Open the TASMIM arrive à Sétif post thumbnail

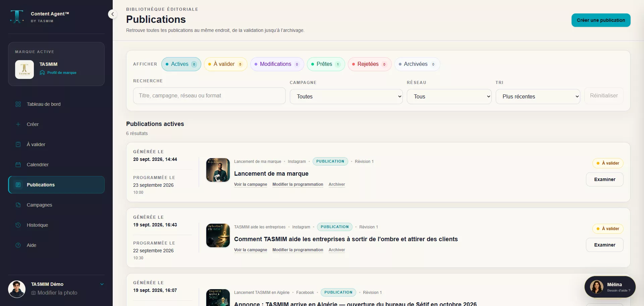[x=218, y=298]
